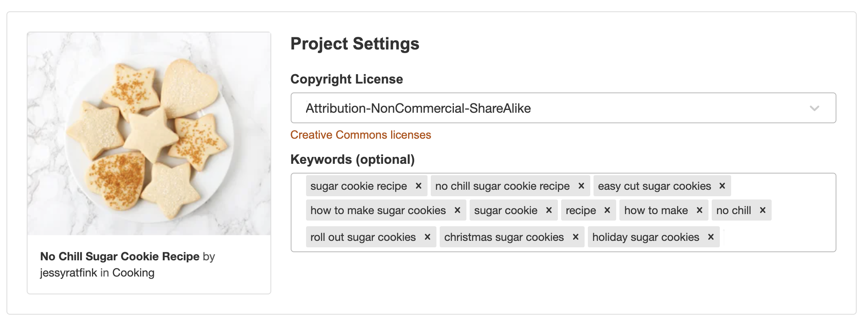Remove 'how to make sugar cookies' tag

457,210
